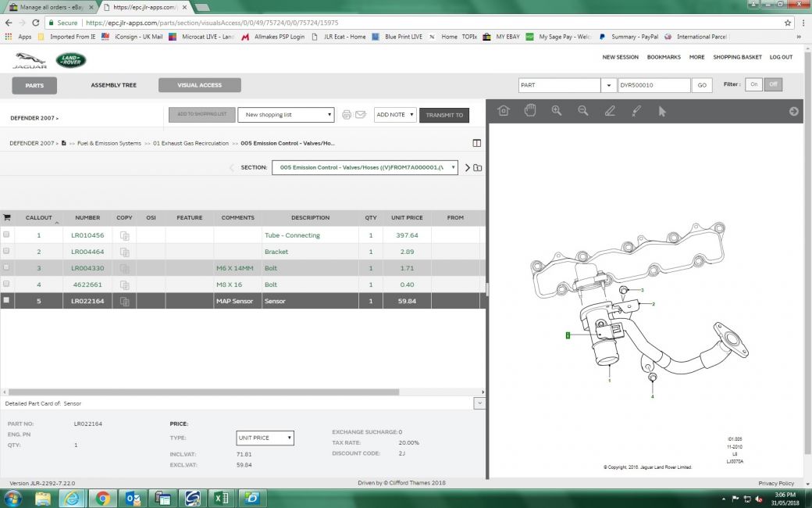The width and height of the screenshot is (812, 508).
Task: Open the SHOPPING BASKET
Action: tap(737, 57)
